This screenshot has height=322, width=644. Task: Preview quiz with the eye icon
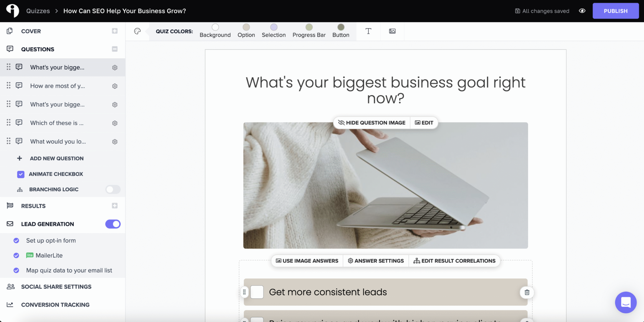(582, 11)
